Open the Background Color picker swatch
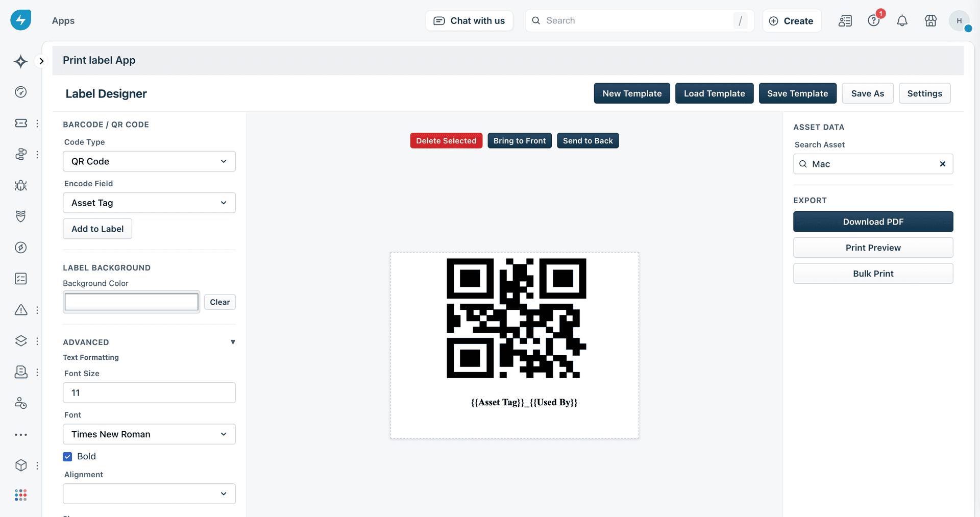Viewport: 980px width, 517px height. pos(132,302)
